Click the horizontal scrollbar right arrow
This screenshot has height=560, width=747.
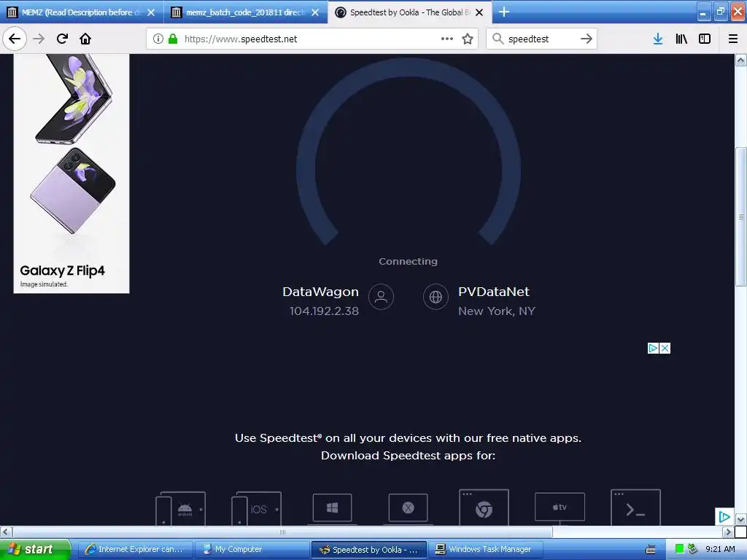click(727, 532)
